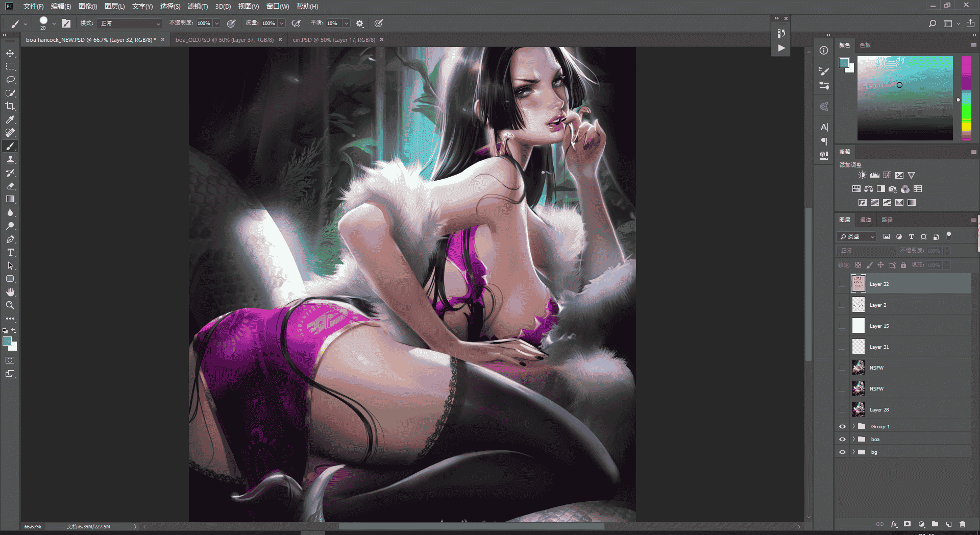Select the Lasso tool

tap(10, 80)
